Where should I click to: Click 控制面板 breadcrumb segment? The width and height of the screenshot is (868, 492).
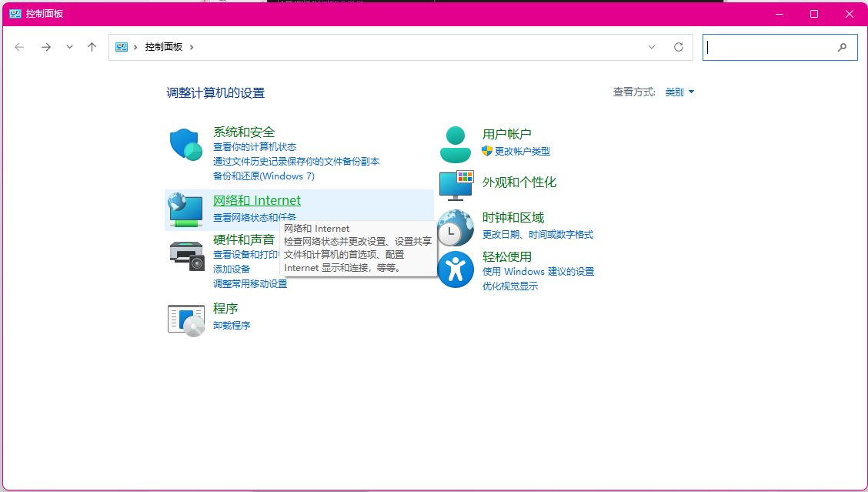pos(164,47)
